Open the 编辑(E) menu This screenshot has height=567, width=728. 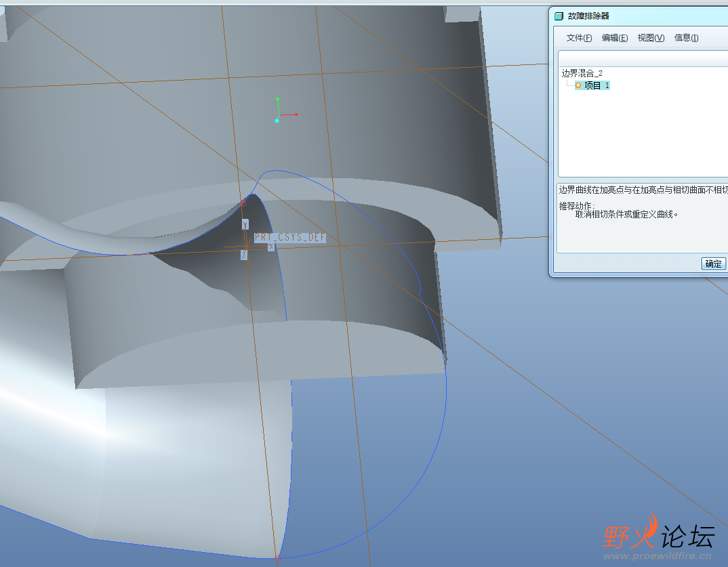[x=614, y=38]
